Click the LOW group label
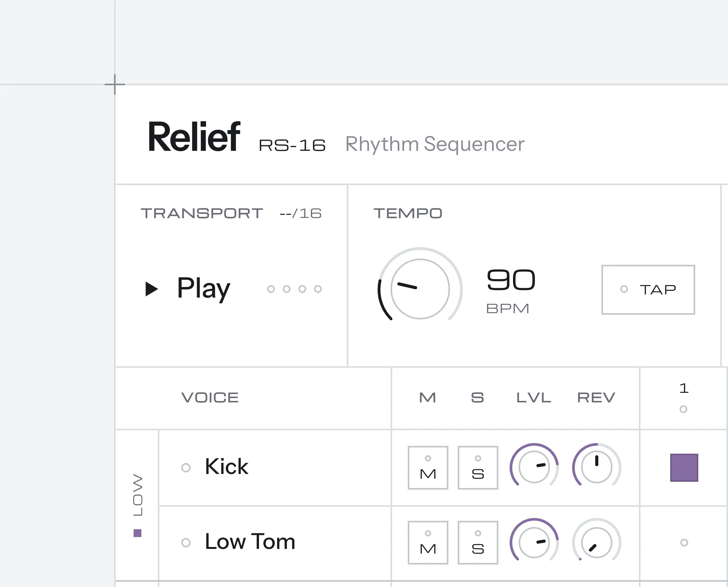728x587 pixels. click(138, 495)
